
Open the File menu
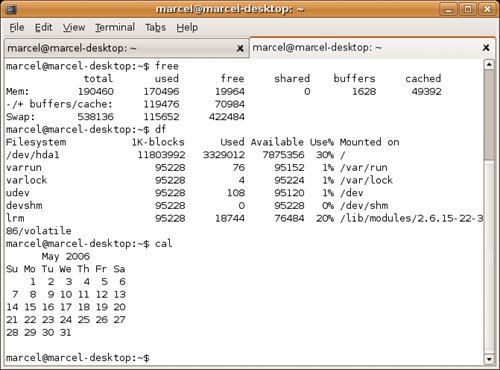click(x=17, y=27)
